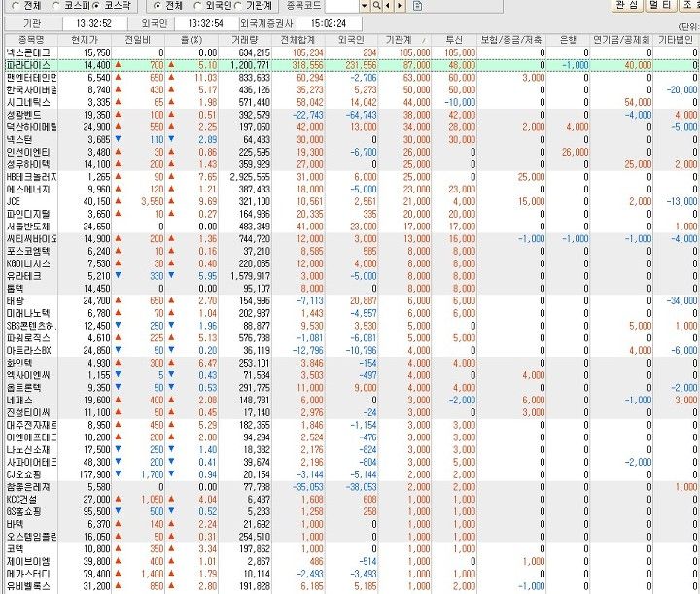Select the 화인텍 stock row
700x594 pixels.
(352, 363)
